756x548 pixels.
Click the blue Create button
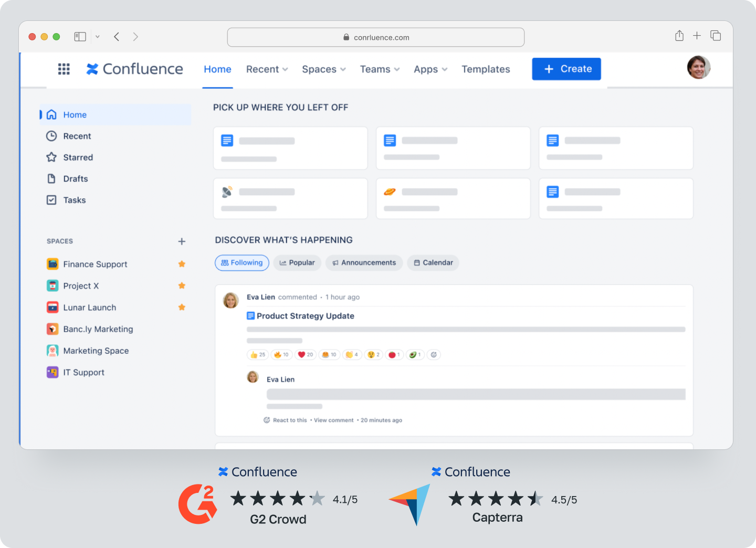(566, 69)
